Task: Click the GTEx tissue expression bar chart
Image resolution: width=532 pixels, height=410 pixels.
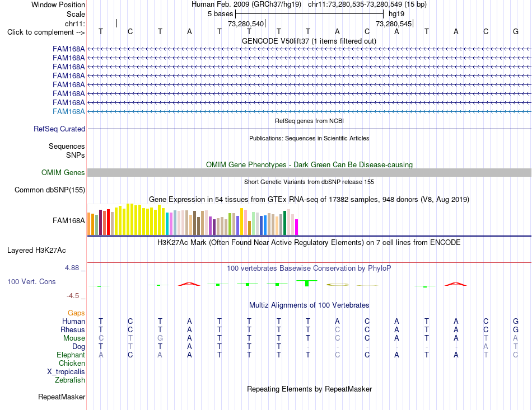Action: [193, 219]
